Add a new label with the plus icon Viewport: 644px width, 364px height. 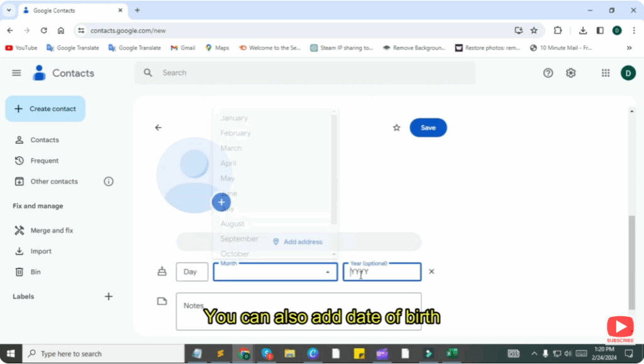[108, 296]
